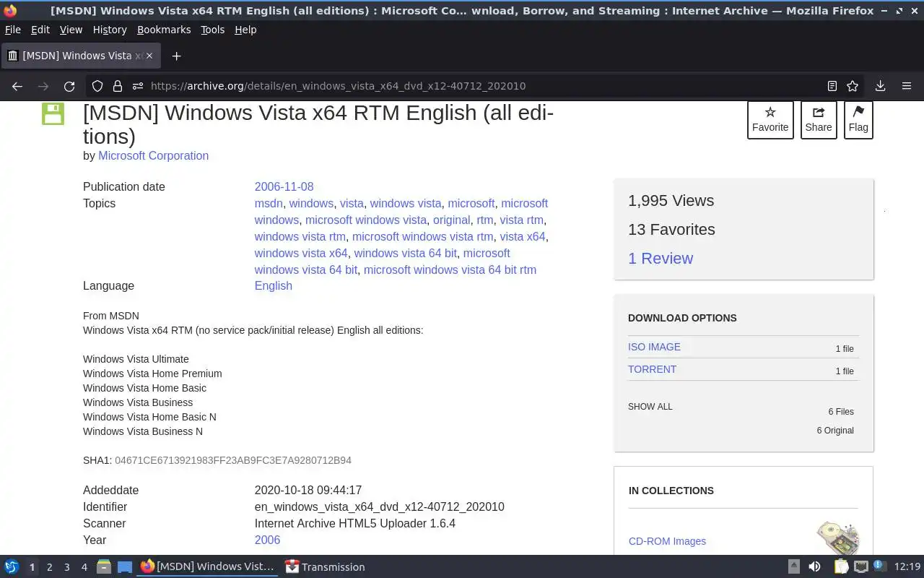
Task: Switch to the Transmission taskbar window
Action: [325, 567]
